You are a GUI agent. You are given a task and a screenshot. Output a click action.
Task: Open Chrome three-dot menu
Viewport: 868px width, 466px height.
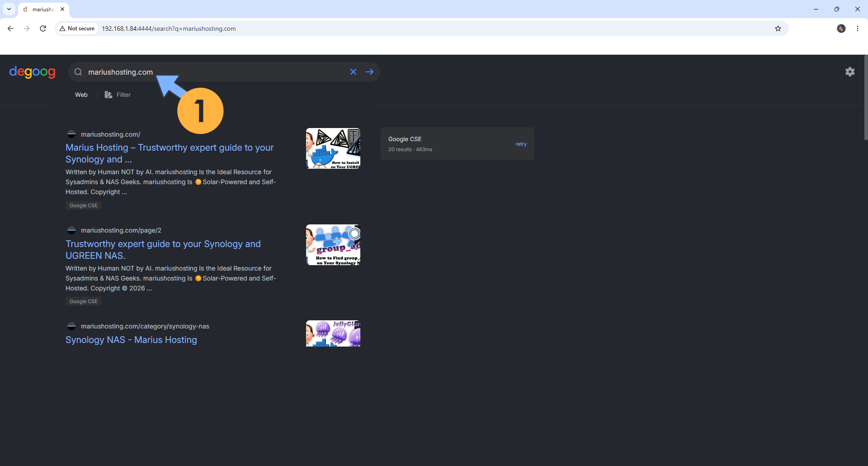pos(858,29)
